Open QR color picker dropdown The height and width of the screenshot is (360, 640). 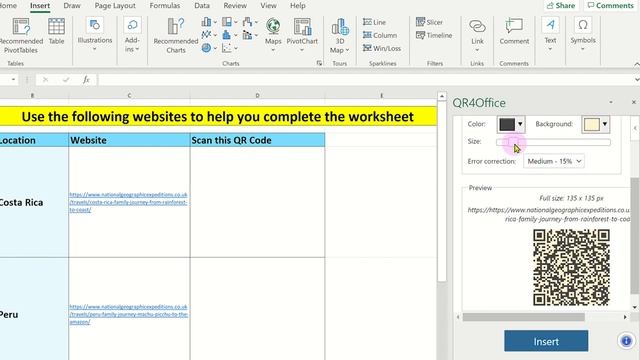(511, 124)
